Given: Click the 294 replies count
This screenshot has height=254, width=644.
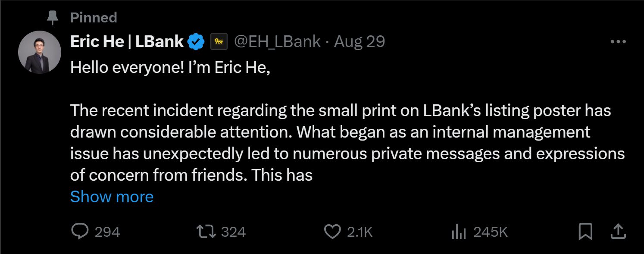Looking at the screenshot, I should pos(107,232).
